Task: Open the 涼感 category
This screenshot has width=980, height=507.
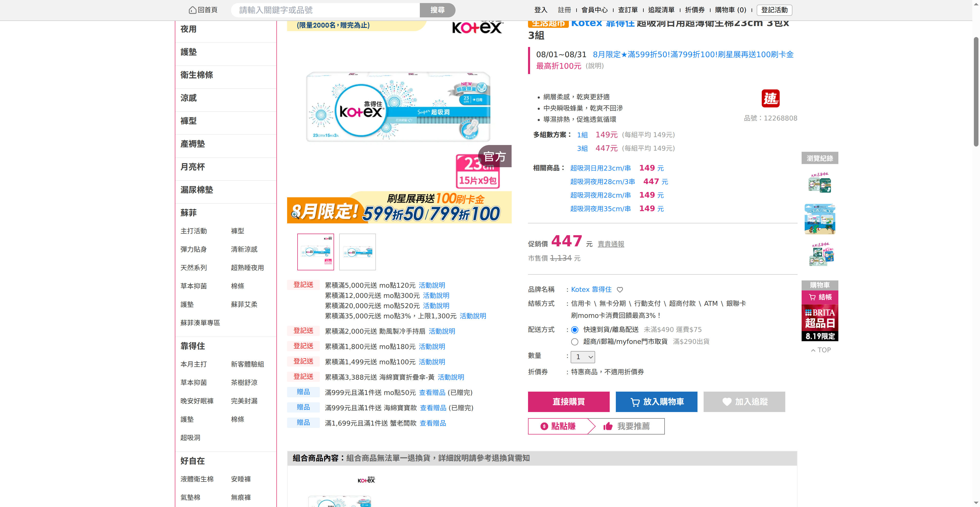Action: pos(188,98)
